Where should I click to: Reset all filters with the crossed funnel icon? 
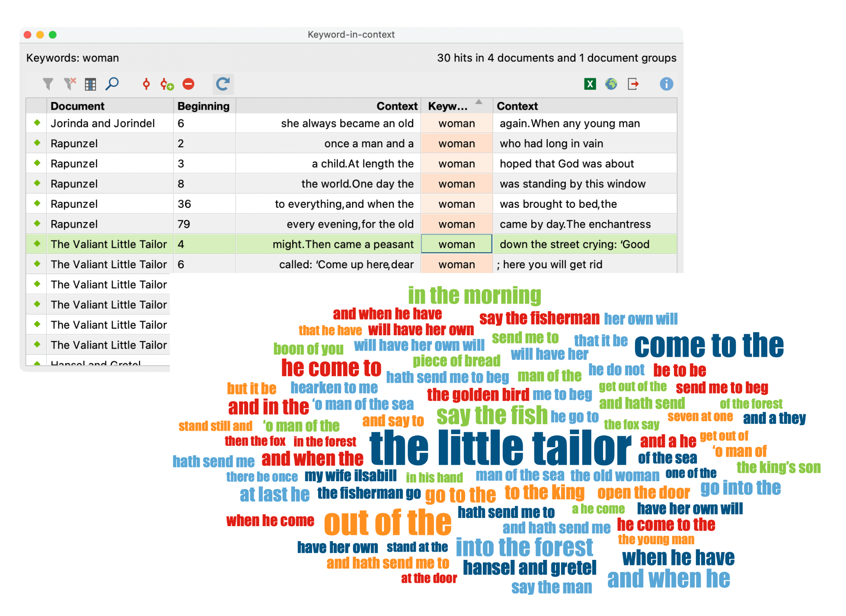pyautogui.click(x=69, y=84)
